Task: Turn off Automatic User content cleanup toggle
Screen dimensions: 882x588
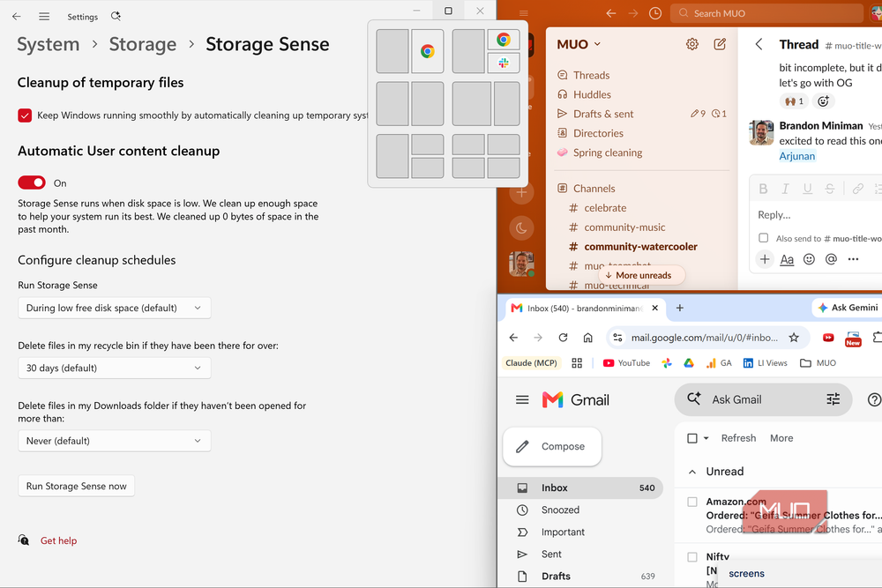Action: [x=32, y=182]
